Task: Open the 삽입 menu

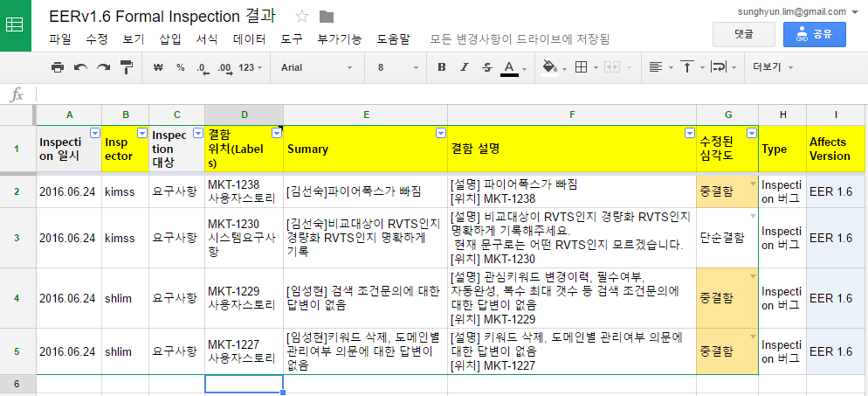Action: pos(170,39)
